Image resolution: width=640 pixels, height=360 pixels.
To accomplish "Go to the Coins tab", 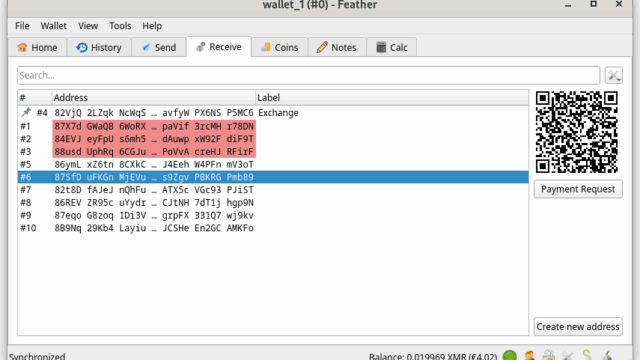I will point(280,47).
